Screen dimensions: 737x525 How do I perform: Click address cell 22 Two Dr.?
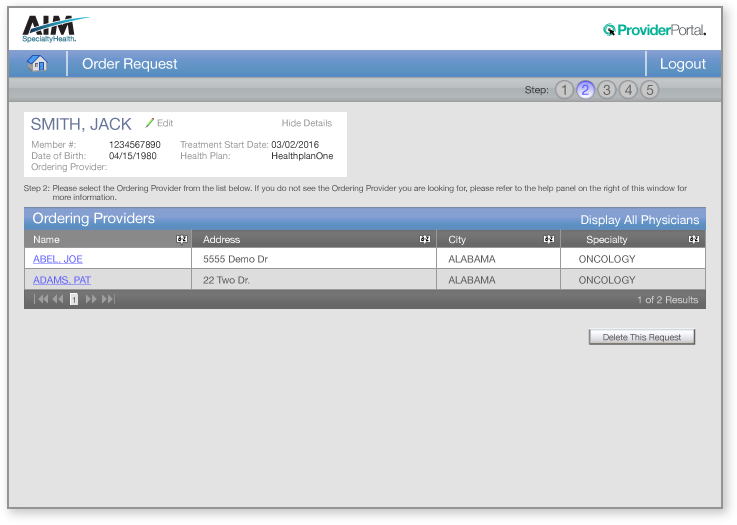[x=226, y=280]
